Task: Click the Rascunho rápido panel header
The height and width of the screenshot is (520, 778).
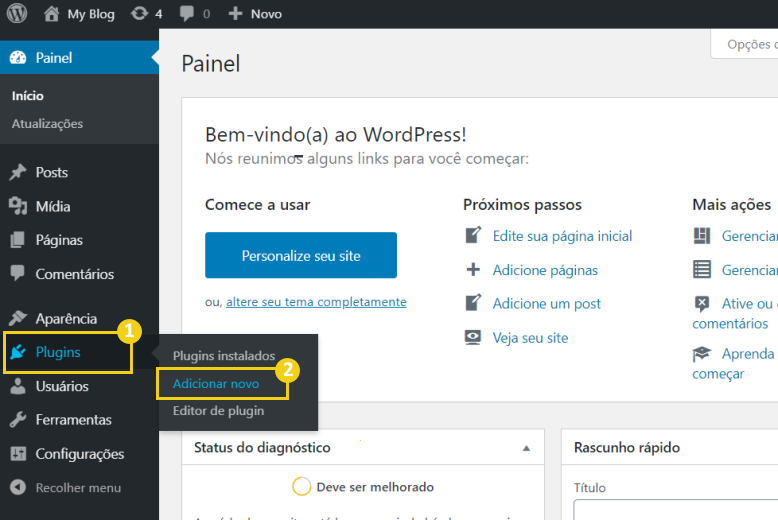Action: point(669,447)
